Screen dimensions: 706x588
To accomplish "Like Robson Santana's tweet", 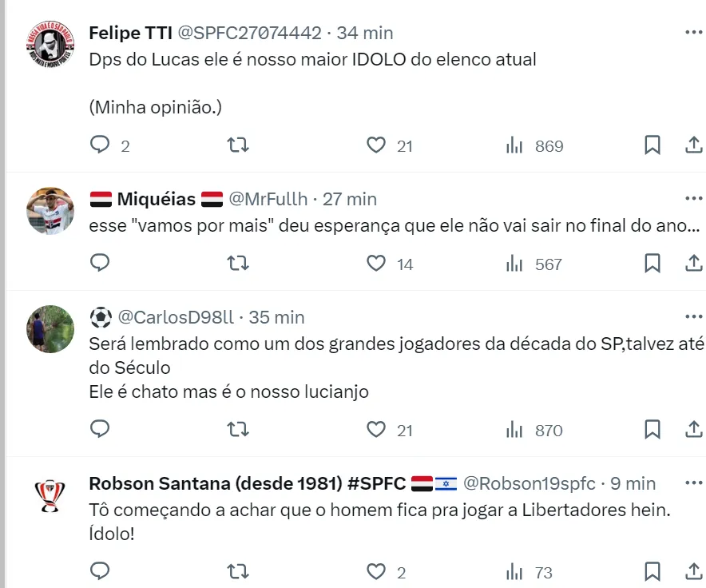I will (x=376, y=572).
